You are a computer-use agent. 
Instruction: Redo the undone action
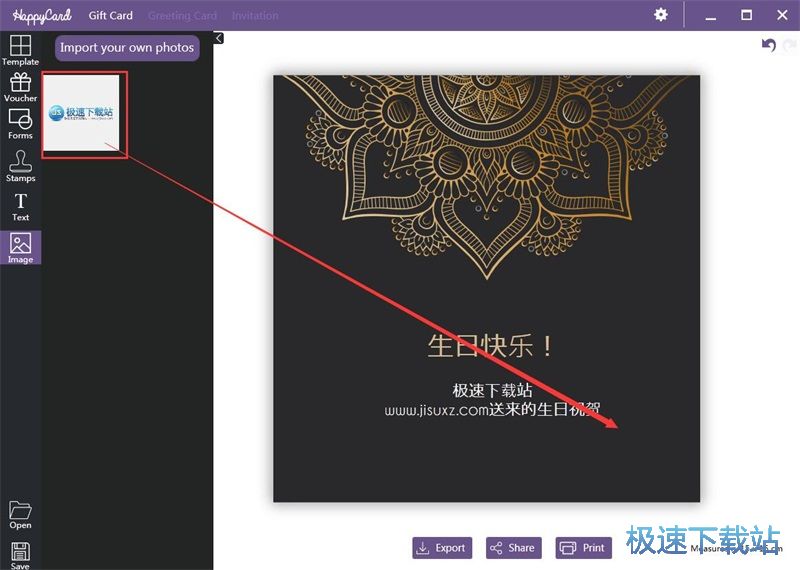pos(790,45)
